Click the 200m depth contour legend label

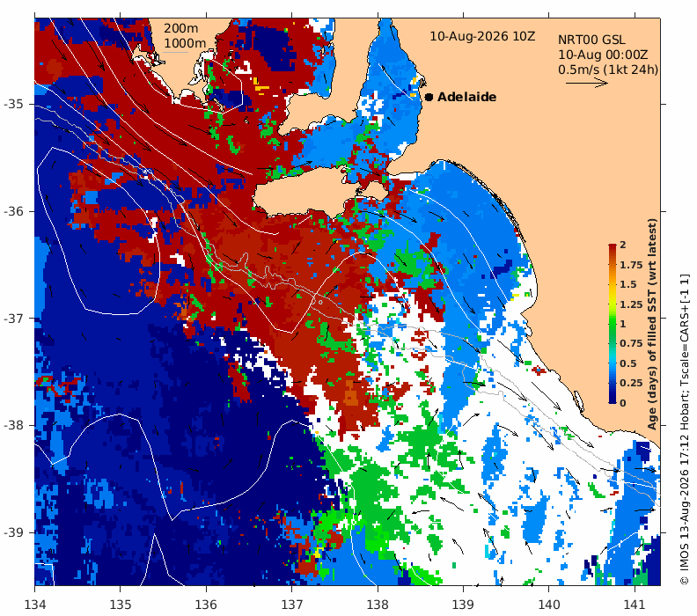click(181, 28)
